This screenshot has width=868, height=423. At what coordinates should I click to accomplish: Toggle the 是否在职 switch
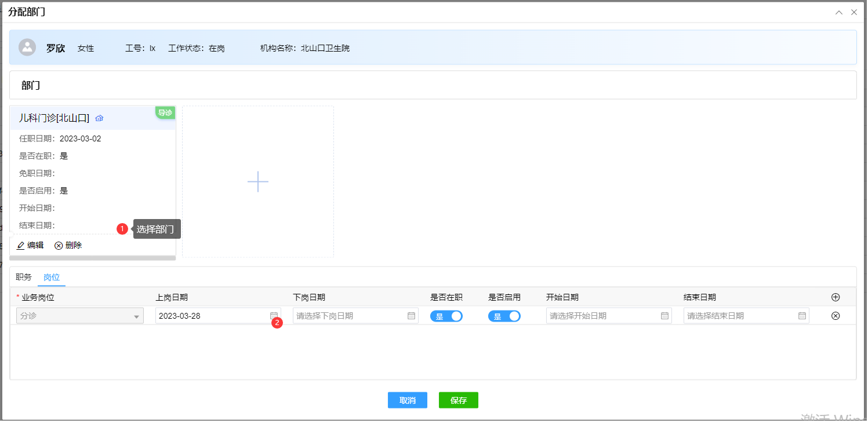click(x=446, y=316)
